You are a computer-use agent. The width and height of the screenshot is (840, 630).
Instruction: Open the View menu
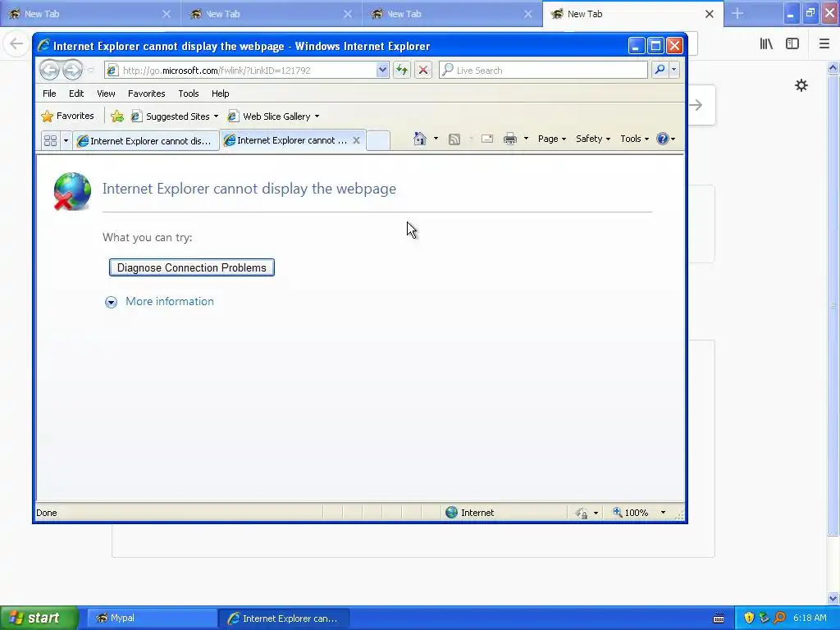pyautogui.click(x=106, y=94)
